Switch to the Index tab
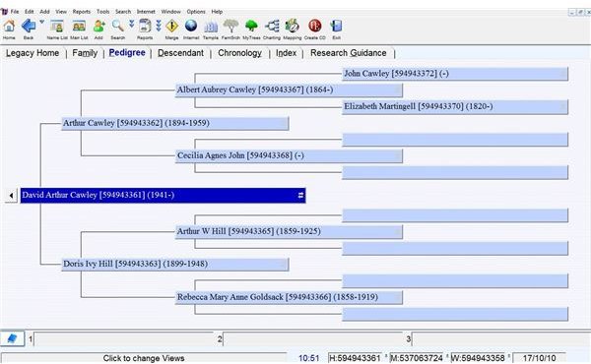The height and width of the screenshot is (364, 591). pyautogui.click(x=286, y=53)
